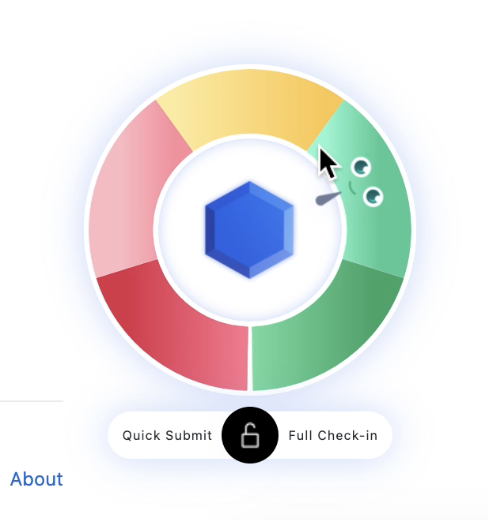Click the dark-blue left facet of the hexagon
The width and height of the screenshot is (488, 520).
coord(210,230)
